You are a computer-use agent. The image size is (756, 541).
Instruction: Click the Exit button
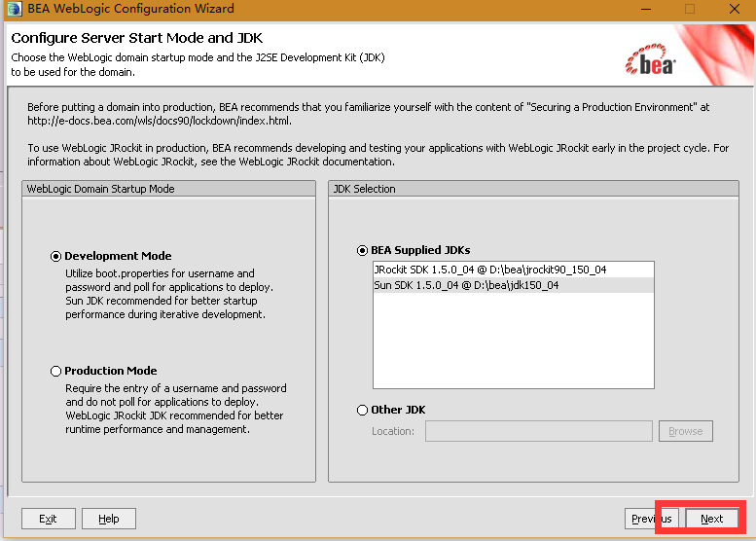point(49,519)
